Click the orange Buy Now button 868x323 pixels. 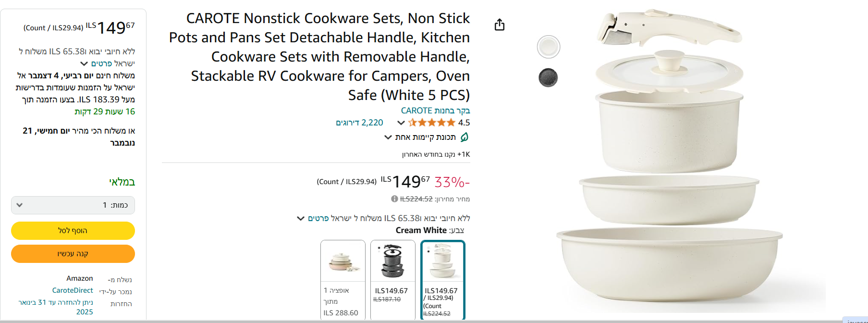[73, 254]
